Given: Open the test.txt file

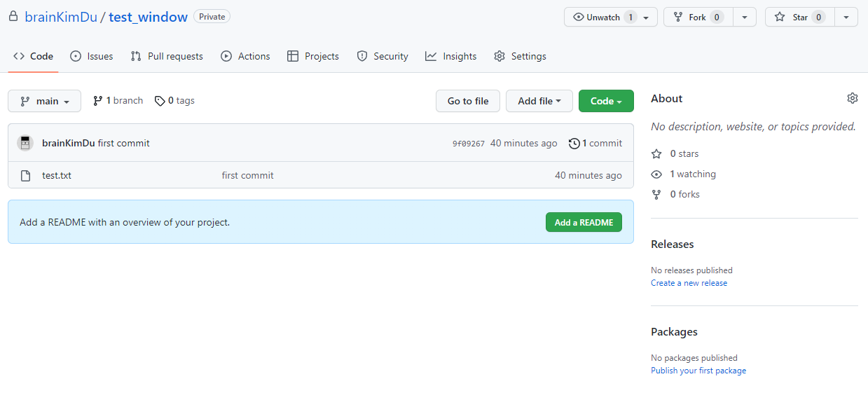Looking at the screenshot, I should pos(57,175).
